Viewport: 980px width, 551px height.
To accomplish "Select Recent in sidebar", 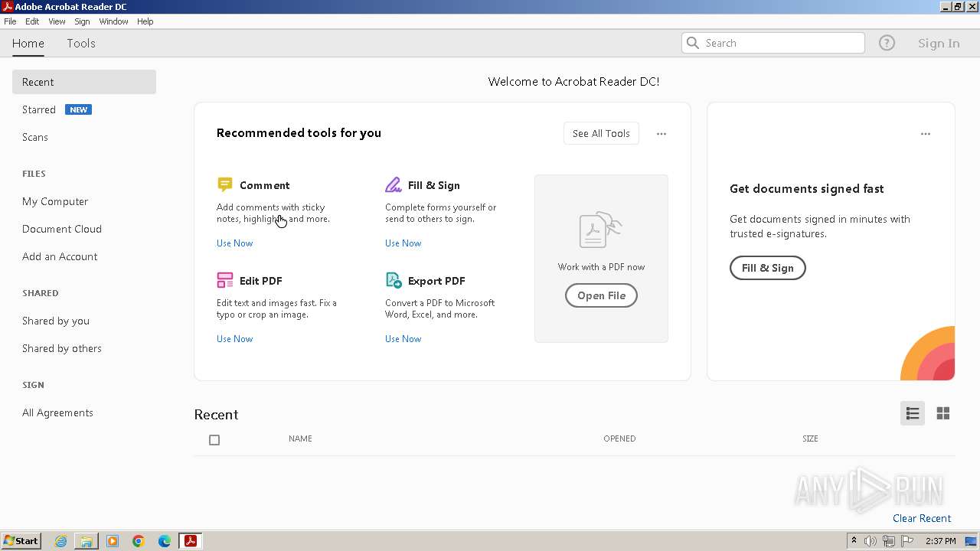I will (84, 82).
